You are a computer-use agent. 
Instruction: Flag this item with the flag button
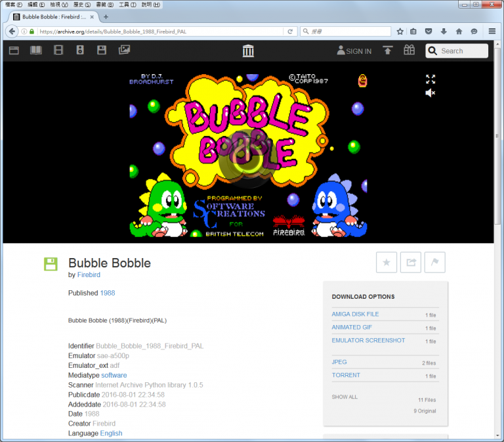click(x=435, y=263)
